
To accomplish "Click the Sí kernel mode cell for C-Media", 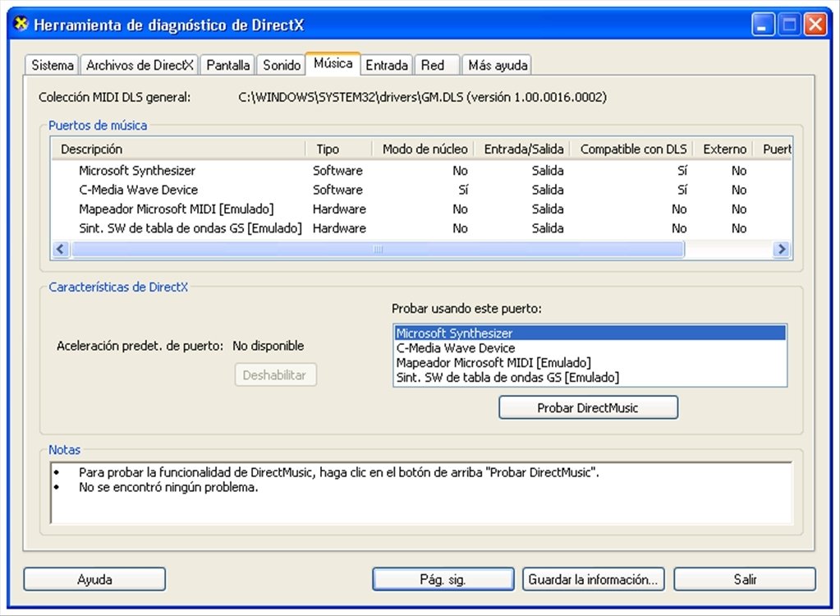I will [x=463, y=190].
